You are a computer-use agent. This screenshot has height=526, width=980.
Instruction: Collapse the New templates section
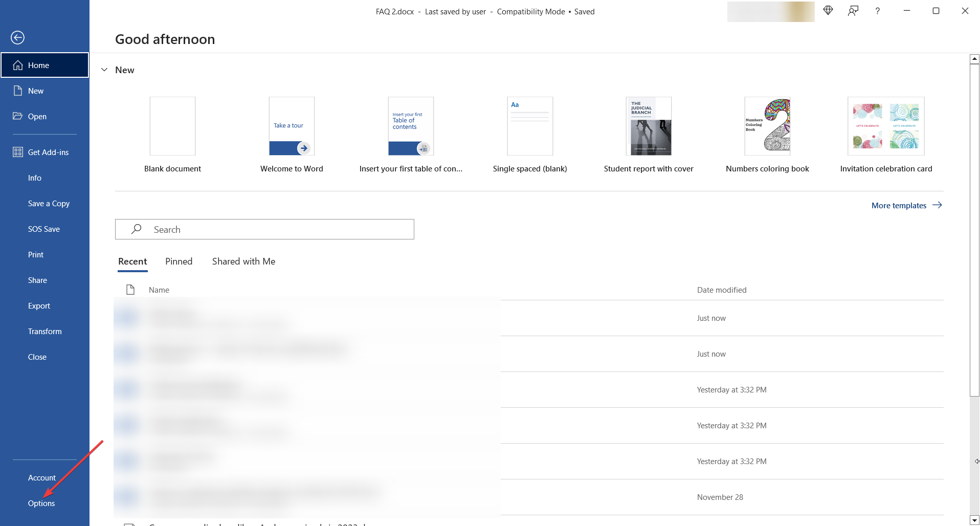tap(104, 70)
